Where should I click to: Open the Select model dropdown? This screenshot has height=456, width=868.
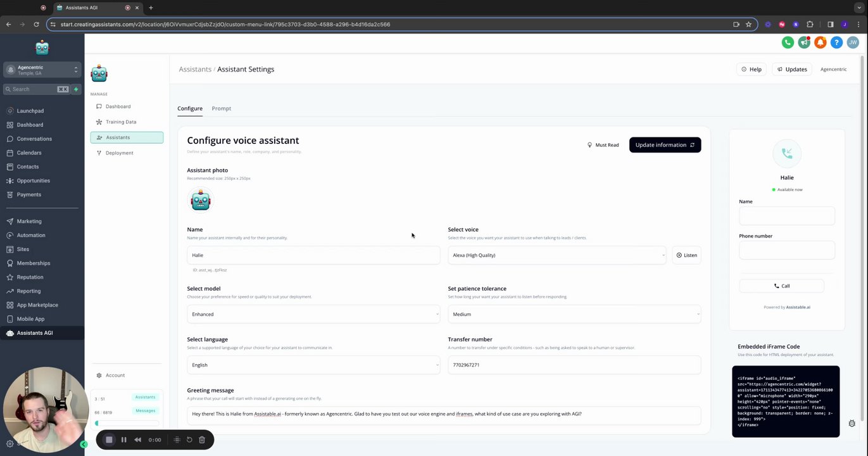[313, 314]
